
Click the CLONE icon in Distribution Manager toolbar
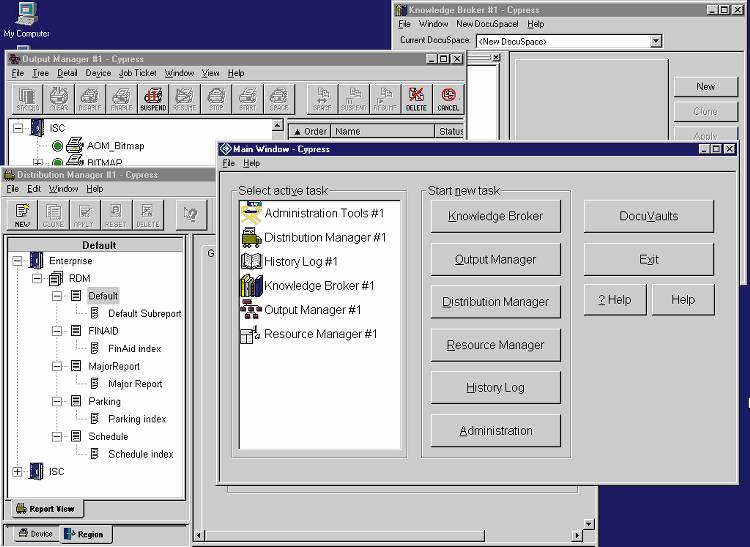point(53,215)
